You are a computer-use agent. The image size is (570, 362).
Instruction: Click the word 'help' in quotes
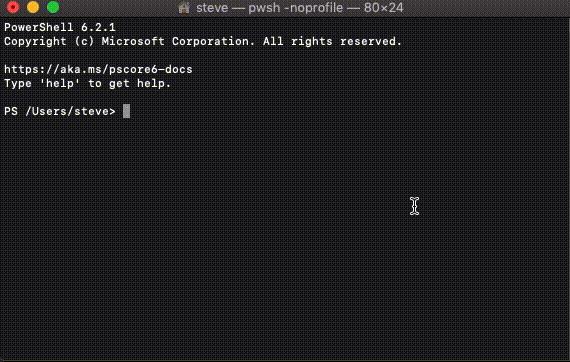click(x=60, y=84)
